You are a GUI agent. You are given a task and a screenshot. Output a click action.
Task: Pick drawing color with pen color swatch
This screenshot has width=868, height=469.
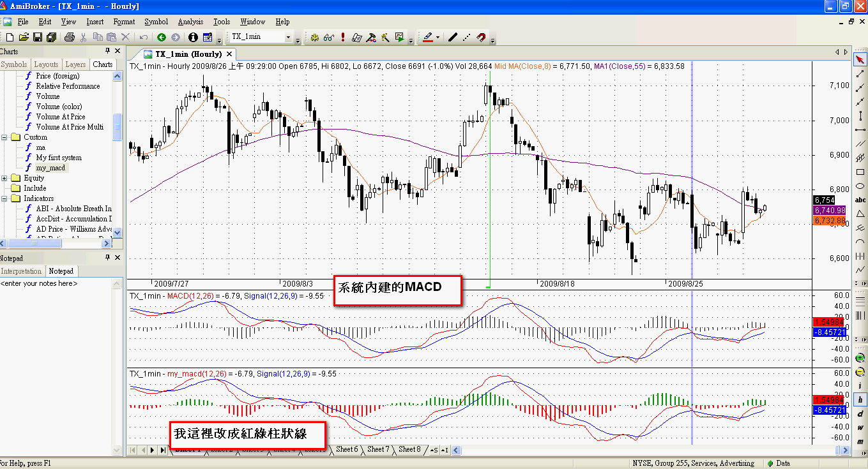(427, 37)
